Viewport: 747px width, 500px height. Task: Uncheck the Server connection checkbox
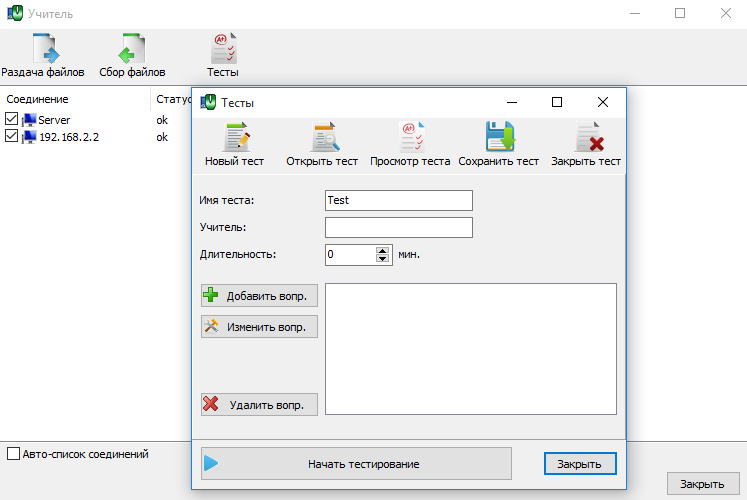[11, 119]
